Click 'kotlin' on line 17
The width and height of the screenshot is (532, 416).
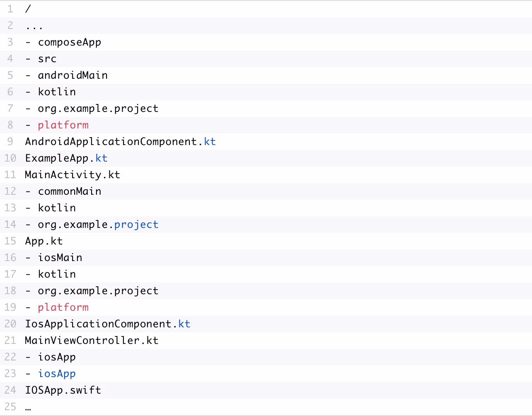(57, 274)
